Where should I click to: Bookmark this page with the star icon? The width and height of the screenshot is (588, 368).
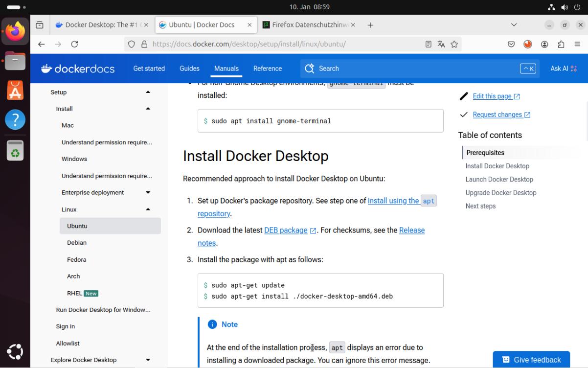[x=454, y=44]
